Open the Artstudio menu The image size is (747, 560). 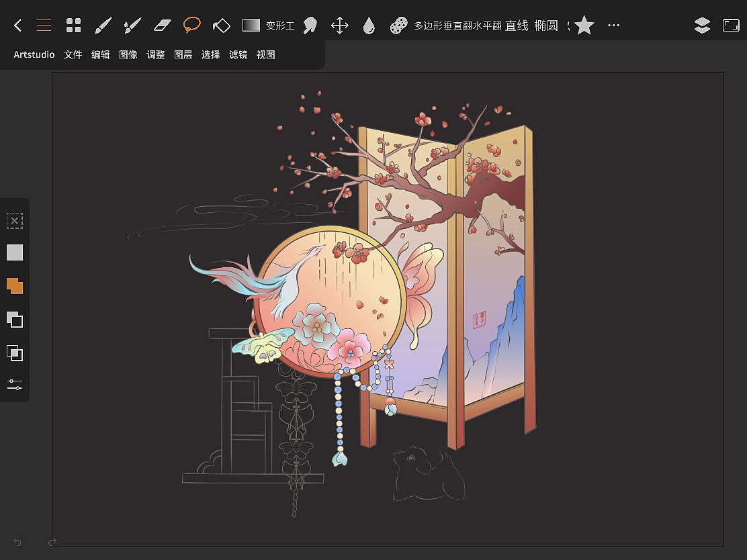34,55
